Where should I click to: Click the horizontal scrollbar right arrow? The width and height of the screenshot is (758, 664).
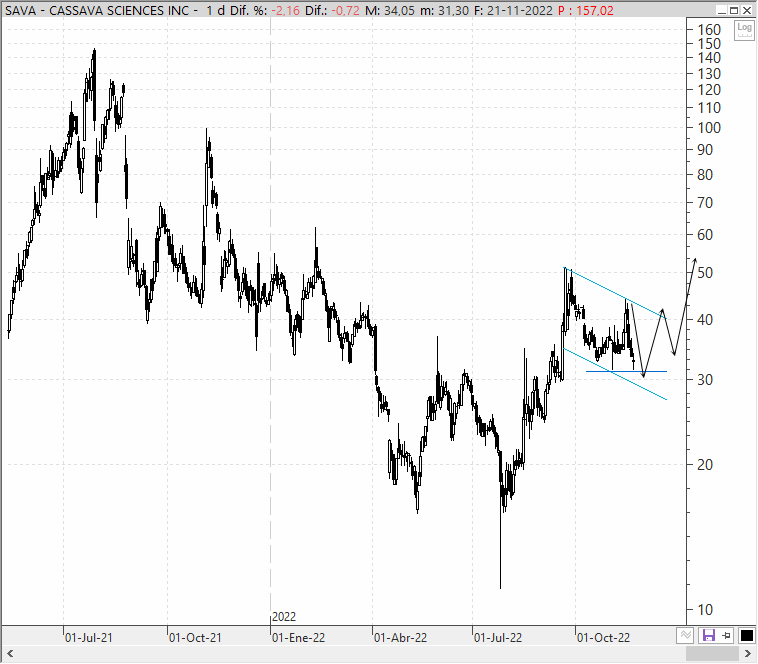[747, 654]
